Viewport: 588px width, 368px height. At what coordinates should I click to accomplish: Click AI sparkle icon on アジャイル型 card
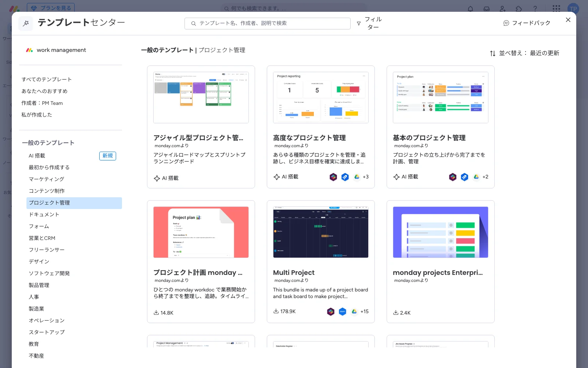click(x=157, y=178)
